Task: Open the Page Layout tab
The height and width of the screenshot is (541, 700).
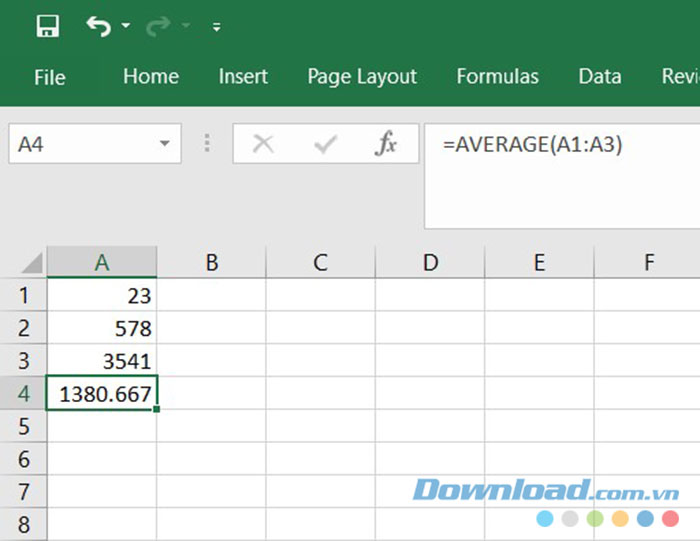Action: click(362, 77)
